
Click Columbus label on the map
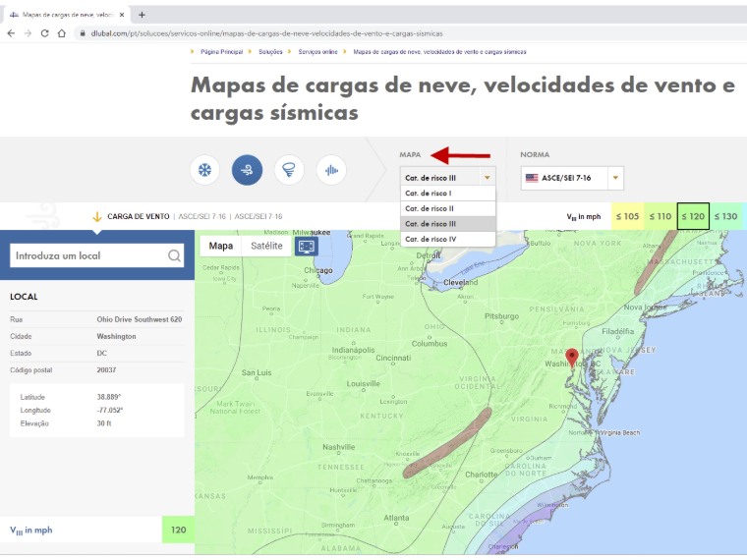point(430,344)
